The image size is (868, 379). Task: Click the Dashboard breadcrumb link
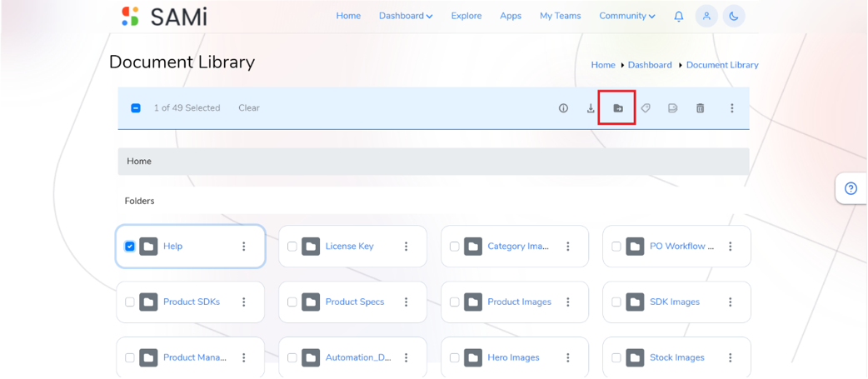[x=650, y=65]
